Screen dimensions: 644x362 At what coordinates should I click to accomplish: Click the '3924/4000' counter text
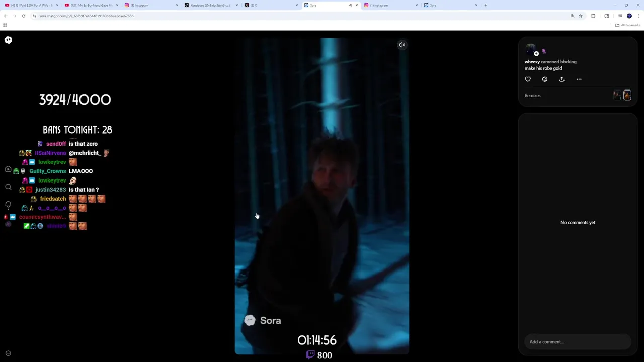(x=75, y=100)
